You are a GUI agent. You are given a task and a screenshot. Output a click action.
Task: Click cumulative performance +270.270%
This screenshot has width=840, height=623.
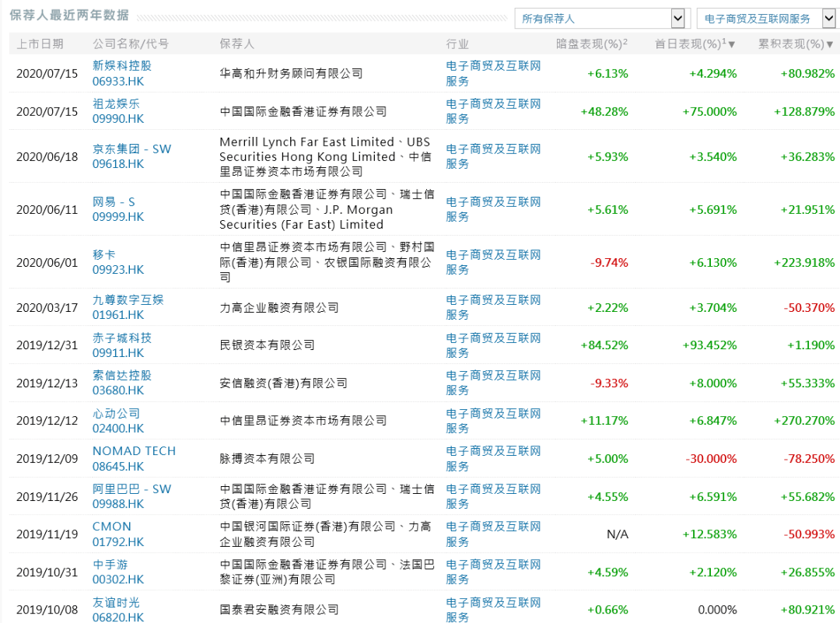pyautogui.click(x=804, y=421)
